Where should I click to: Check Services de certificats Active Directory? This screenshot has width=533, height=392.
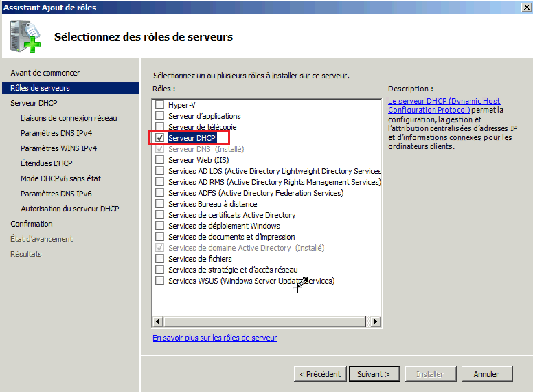(x=159, y=215)
